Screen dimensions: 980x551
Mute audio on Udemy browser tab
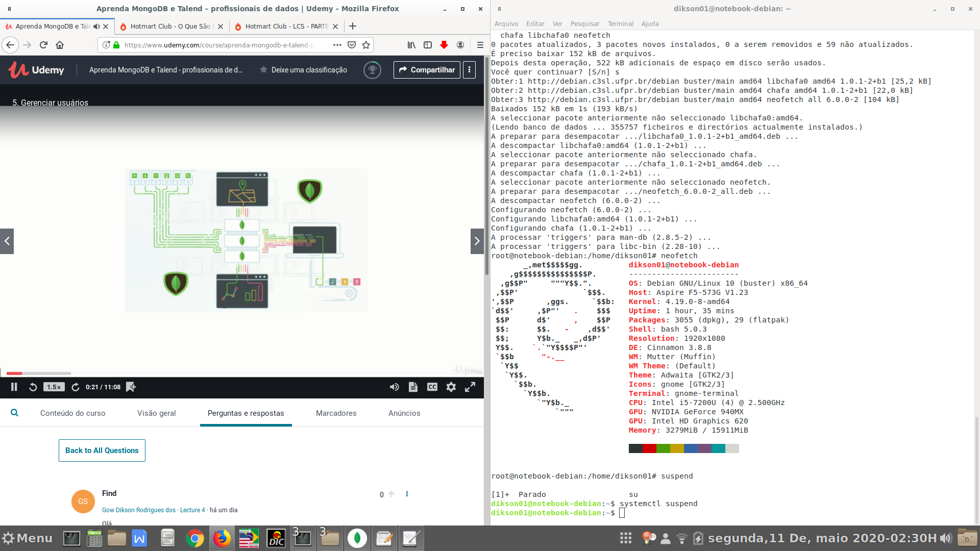coord(96,27)
